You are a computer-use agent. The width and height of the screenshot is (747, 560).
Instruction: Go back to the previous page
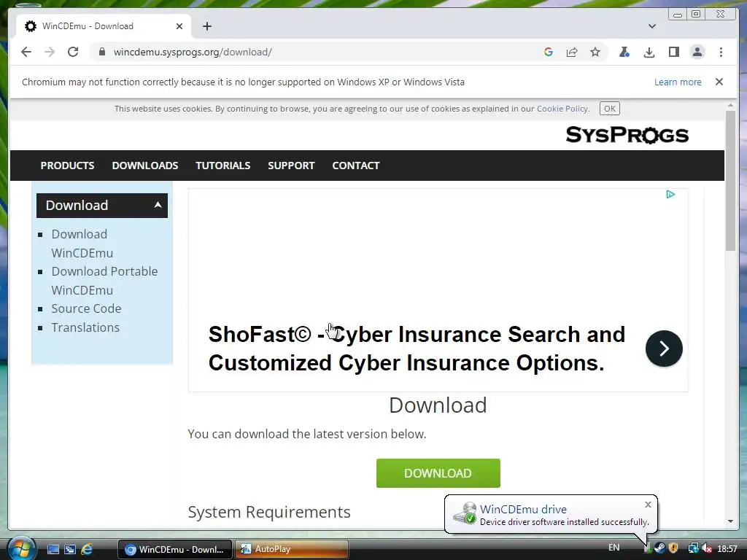click(26, 52)
